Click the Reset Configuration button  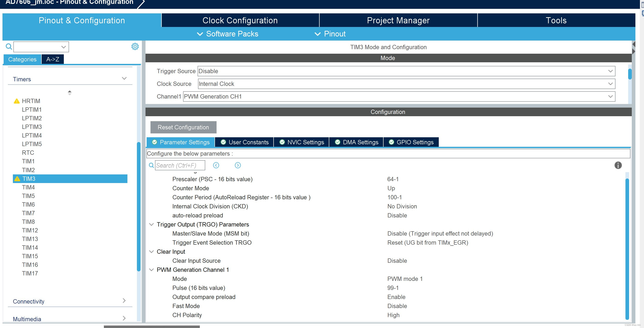183,127
